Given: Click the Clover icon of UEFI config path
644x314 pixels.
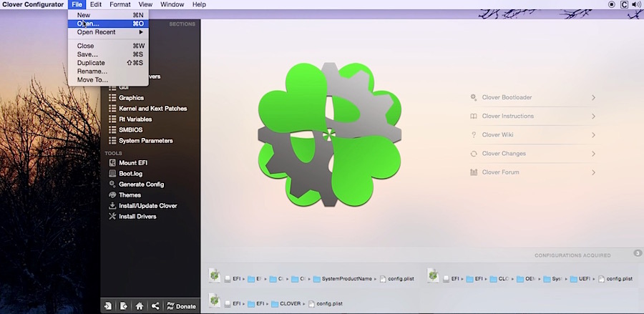Looking at the screenshot, I should pyautogui.click(x=433, y=275).
